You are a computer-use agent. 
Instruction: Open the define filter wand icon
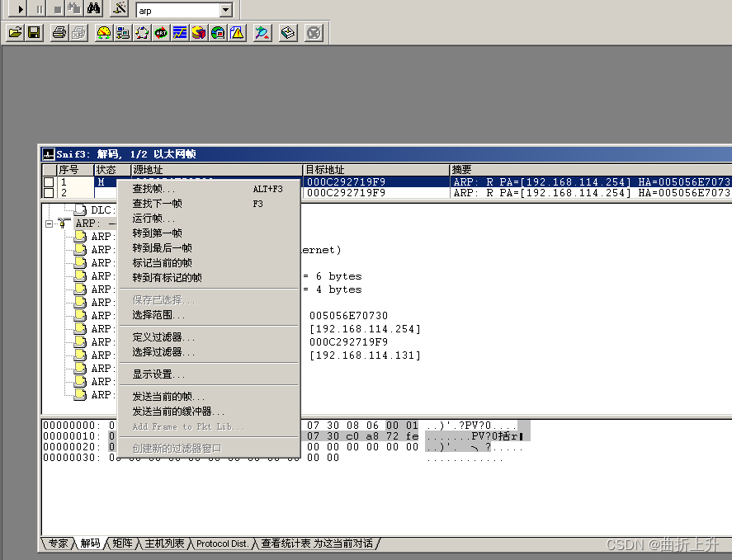point(120,8)
